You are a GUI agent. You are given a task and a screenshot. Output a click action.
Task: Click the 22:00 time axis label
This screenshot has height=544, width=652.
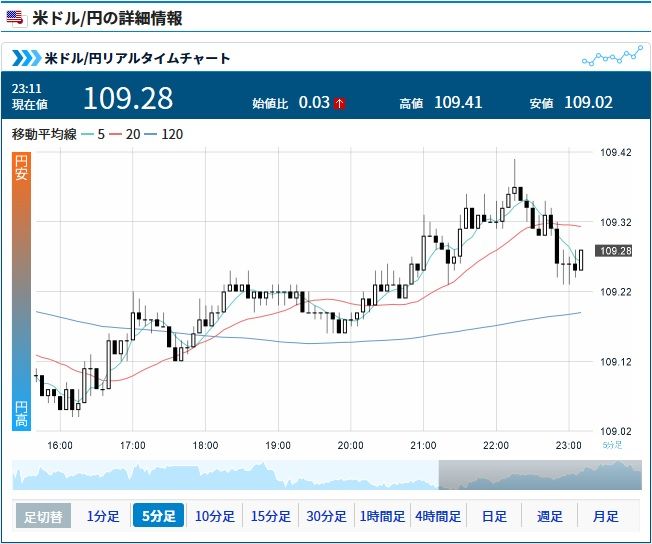coord(496,445)
